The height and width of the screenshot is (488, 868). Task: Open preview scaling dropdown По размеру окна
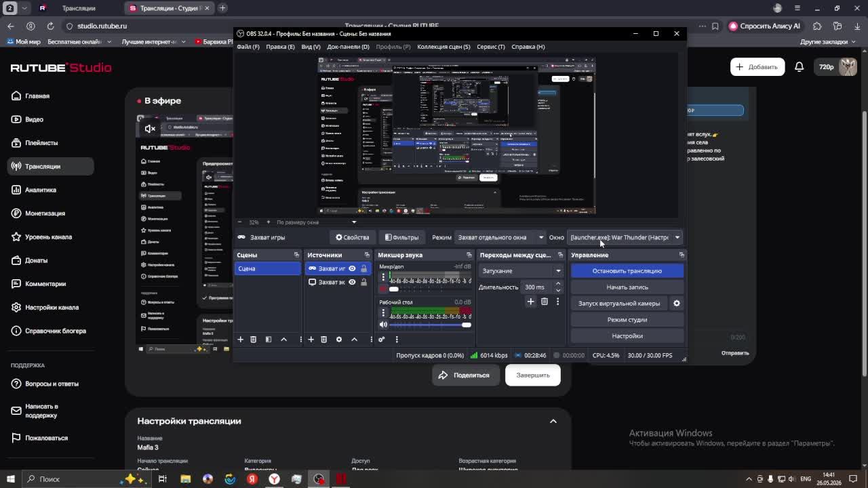316,222
